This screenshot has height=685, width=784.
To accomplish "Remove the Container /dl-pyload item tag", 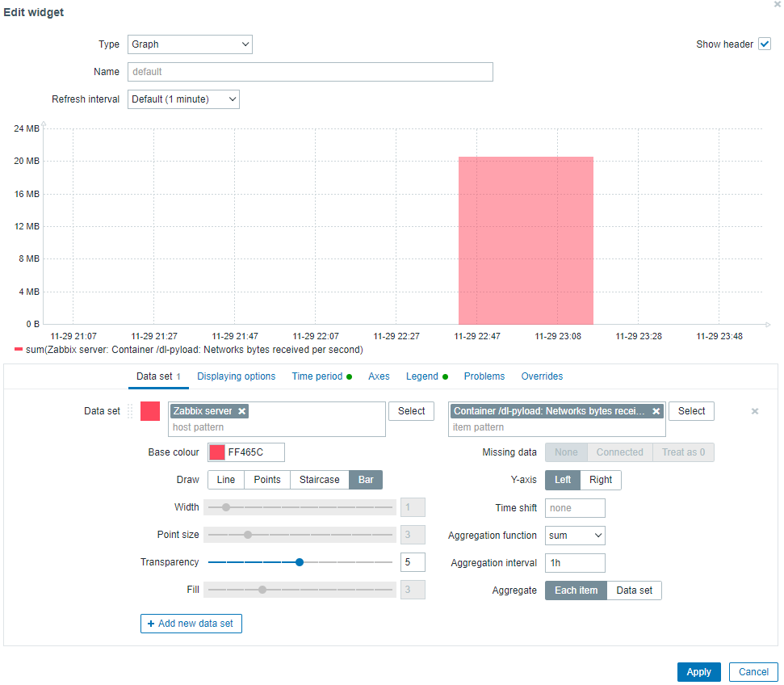I will tap(656, 411).
